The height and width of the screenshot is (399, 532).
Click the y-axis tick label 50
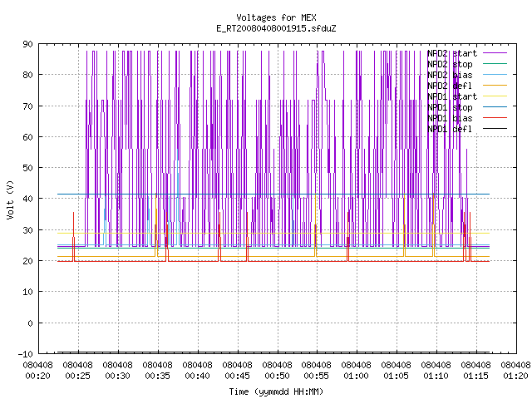click(x=27, y=168)
